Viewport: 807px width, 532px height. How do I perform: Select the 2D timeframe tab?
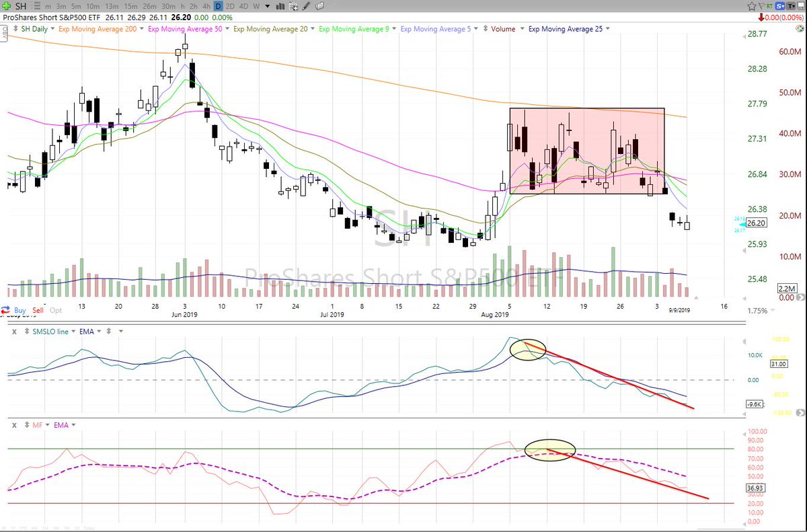(x=230, y=6)
